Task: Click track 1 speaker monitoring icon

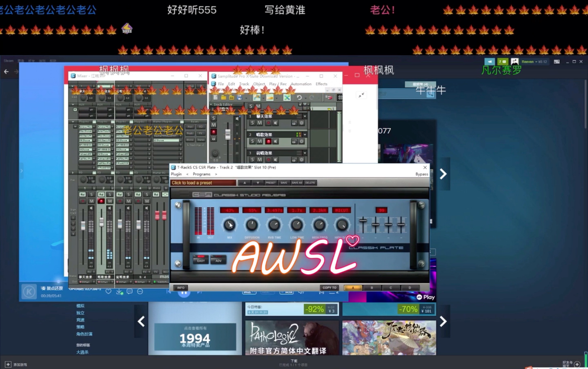Action: point(275,123)
